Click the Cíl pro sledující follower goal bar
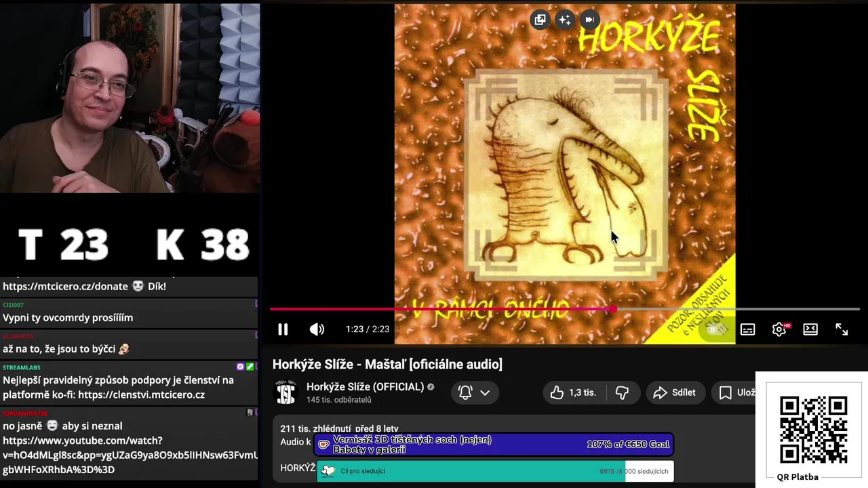 point(495,471)
